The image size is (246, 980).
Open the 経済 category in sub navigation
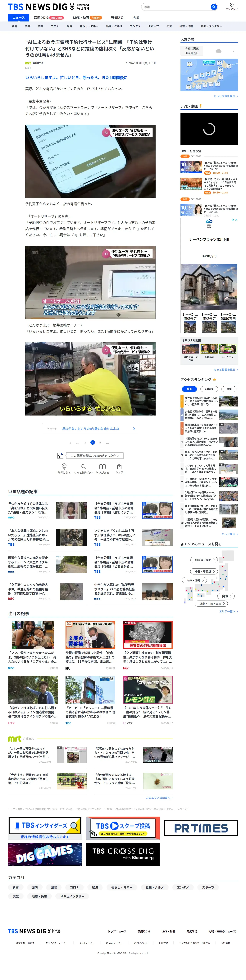coord(69,26)
